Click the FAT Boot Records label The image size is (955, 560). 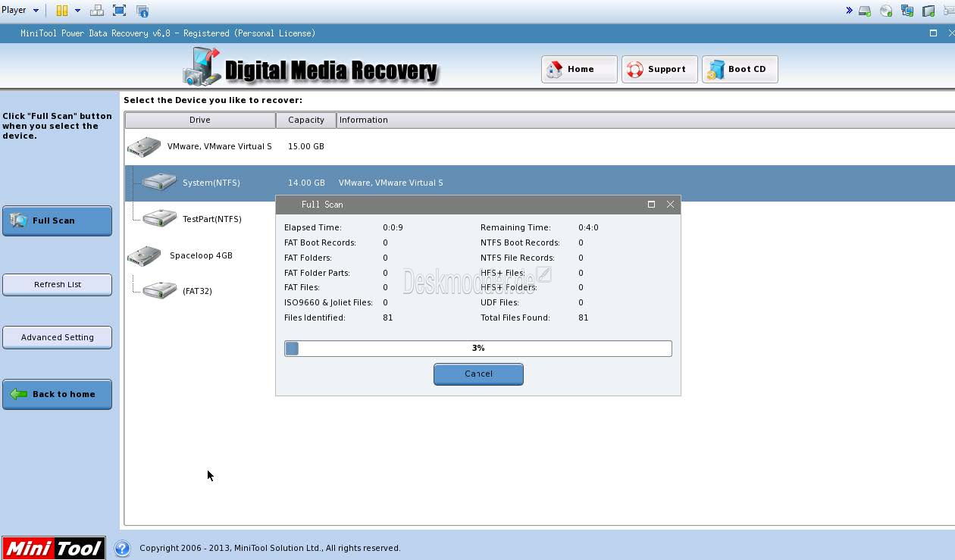click(320, 242)
